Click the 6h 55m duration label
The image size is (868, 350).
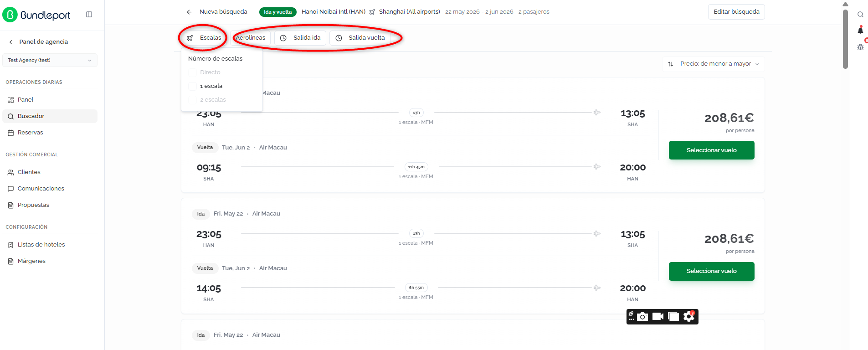(x=416, y=288)
